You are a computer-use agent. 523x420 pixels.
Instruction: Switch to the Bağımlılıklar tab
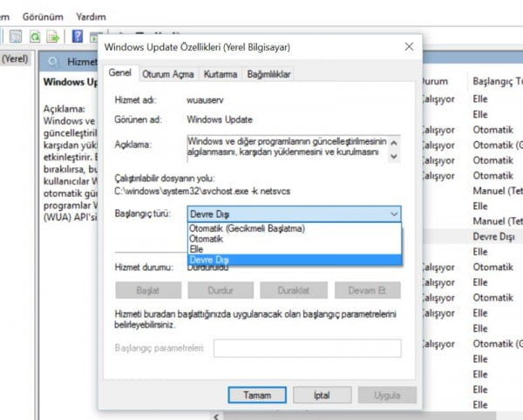point(268,74)
